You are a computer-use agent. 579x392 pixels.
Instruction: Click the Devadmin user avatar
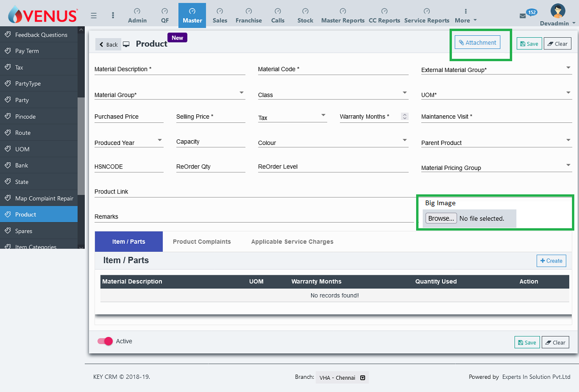[558, 11]
